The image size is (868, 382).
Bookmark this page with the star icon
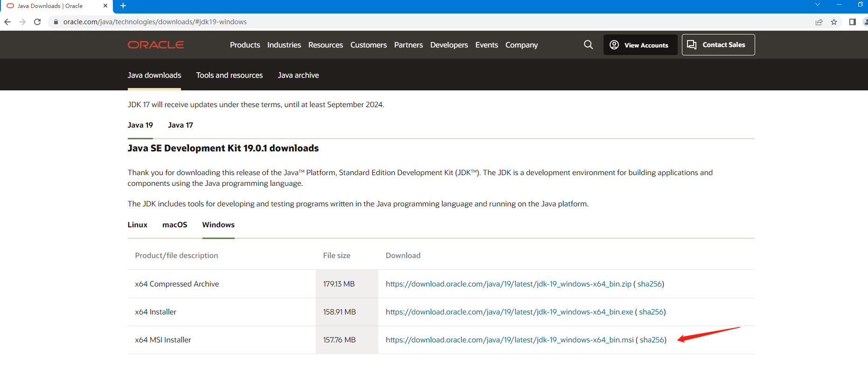point(834,22)
